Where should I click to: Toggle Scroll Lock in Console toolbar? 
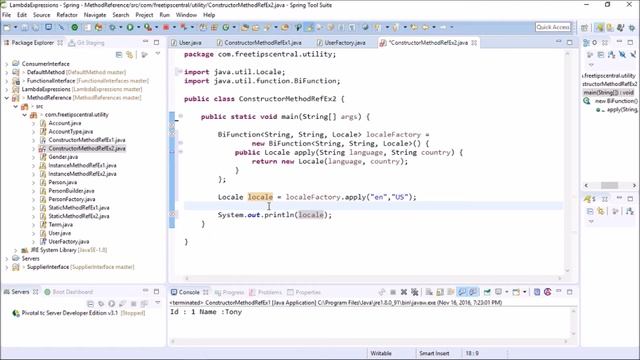pyautogui.click(x=440, y=292)
